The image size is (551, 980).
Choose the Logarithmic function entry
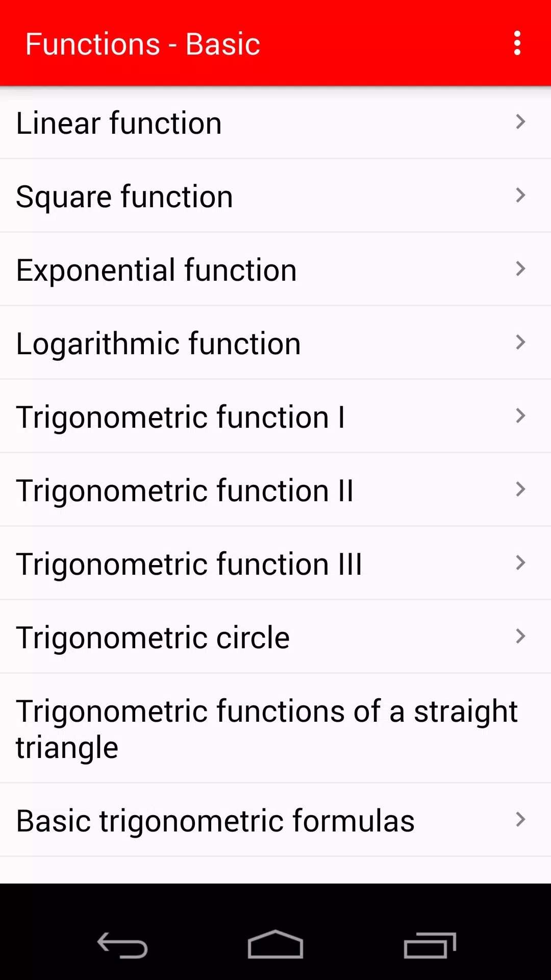(275, 343)
